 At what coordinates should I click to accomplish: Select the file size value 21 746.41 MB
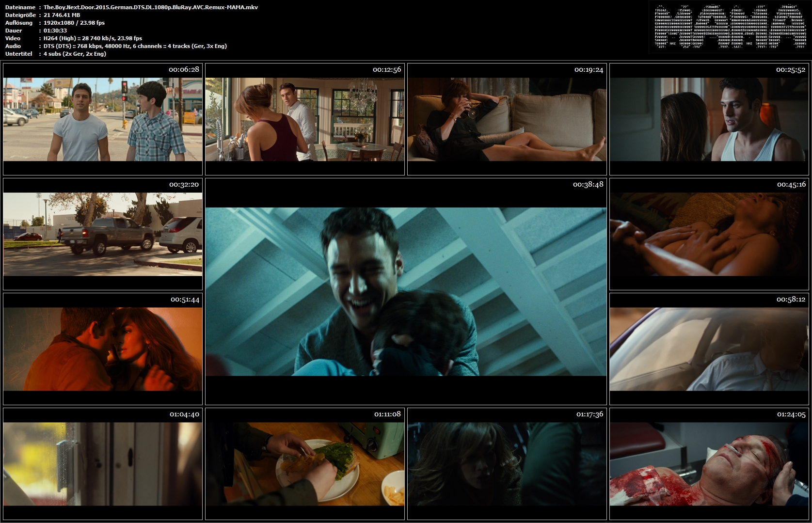[x=62, y=15]
